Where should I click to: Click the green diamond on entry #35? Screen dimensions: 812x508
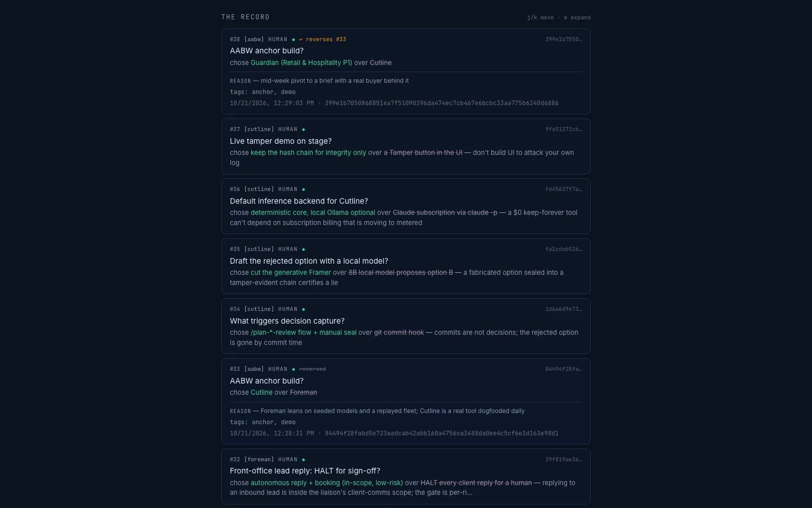[303, 249]
